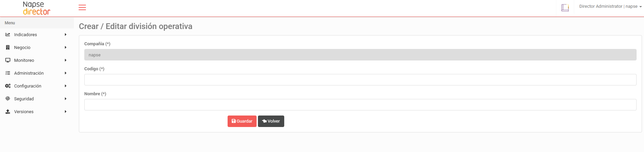Open the Monitoreo menu item
This screenshot has height=152, width=644.
point(24,60)
